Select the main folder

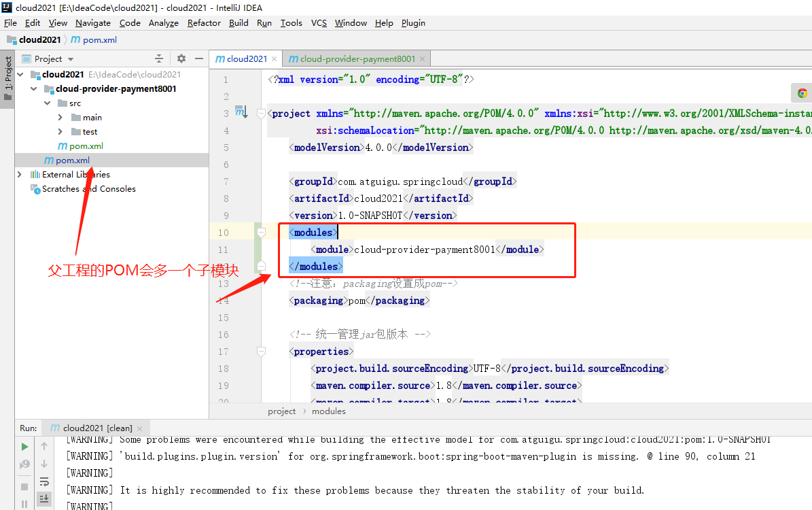pyautogui.click(x=86, y=118)
